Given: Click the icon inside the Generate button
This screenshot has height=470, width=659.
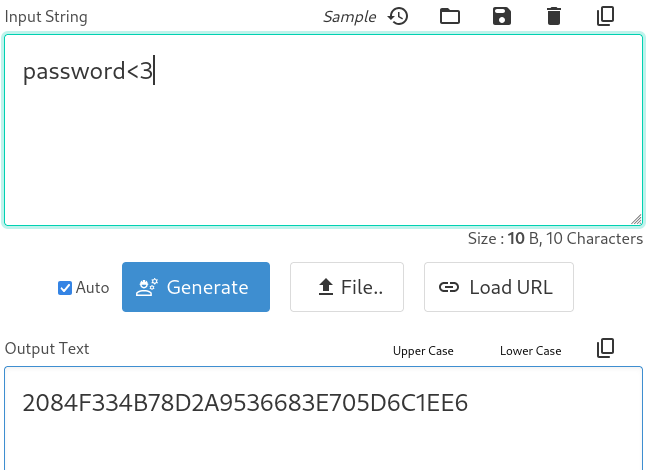Looking at the screenshot, I should (148, 288).
